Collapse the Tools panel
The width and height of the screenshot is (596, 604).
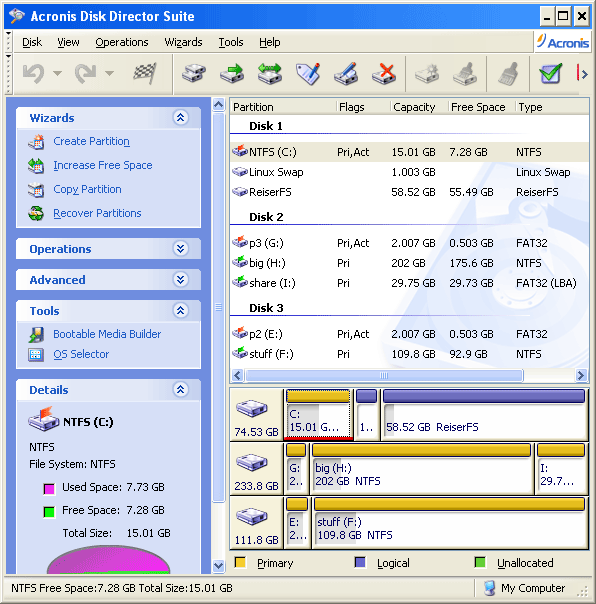pos(180,310)
